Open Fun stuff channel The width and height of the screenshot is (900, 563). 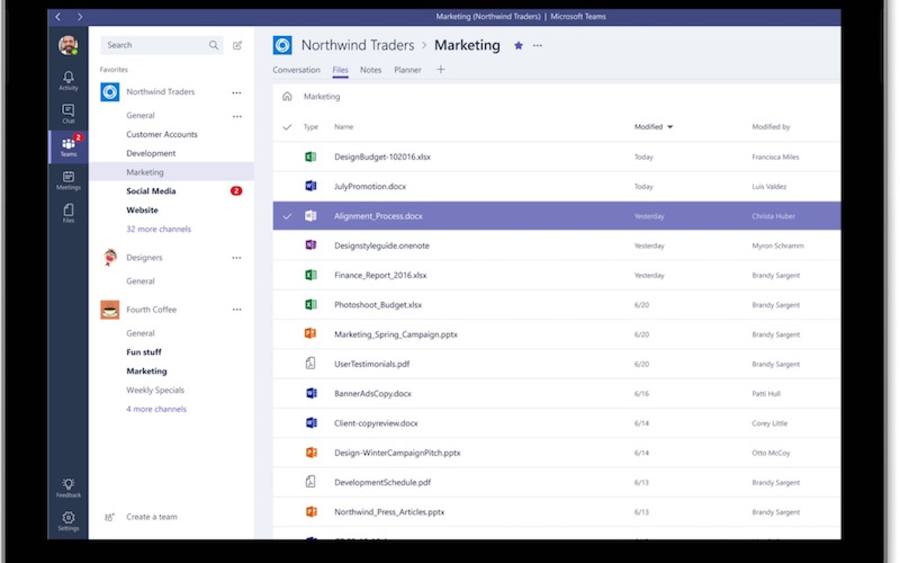pyautogui.click(x=143, y=352)
